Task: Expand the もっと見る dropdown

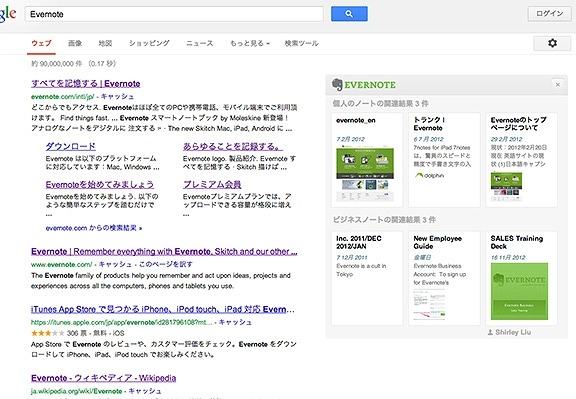Action: pyautogui.click(x=250, y=43)
